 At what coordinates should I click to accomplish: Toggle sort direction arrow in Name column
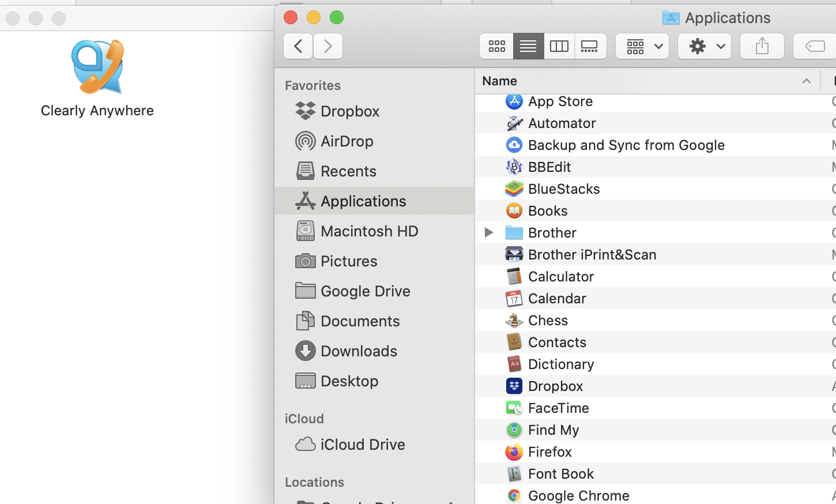click(x=807, y=81)
